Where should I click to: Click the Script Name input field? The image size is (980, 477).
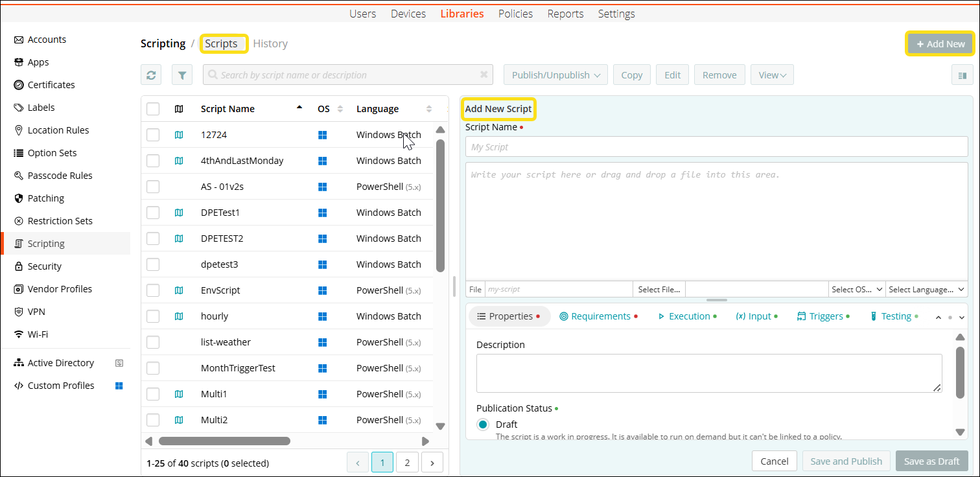[716, 147]
